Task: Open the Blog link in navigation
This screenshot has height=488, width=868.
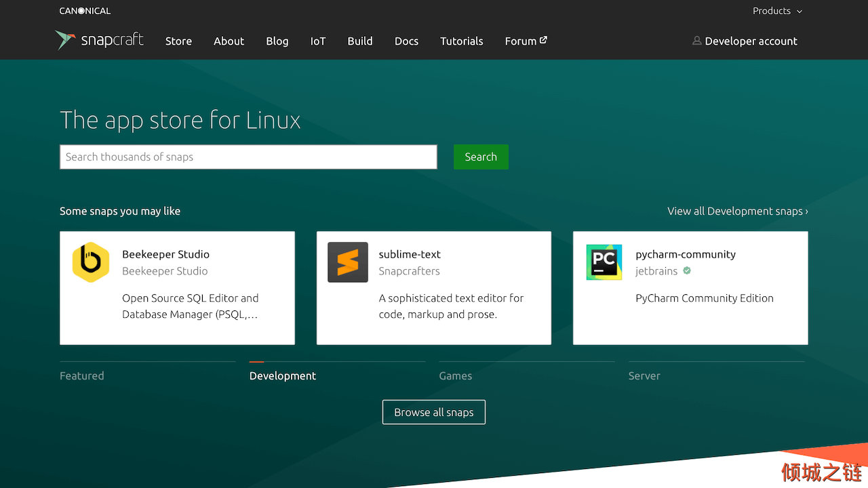Action: pos(277,41)
